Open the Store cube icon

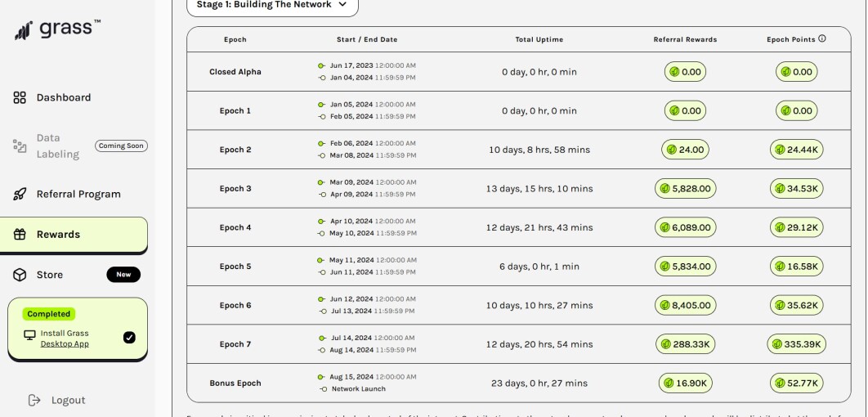20,275
